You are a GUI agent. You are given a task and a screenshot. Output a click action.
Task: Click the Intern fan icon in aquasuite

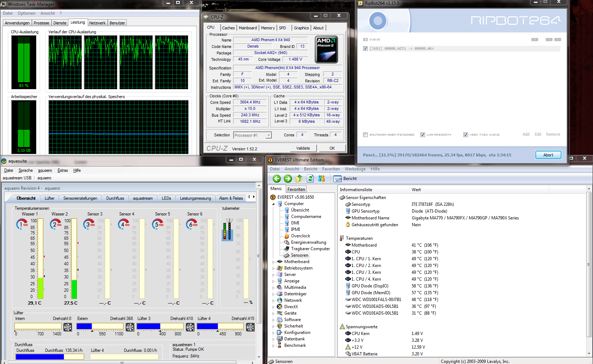(x=68, y=327)
